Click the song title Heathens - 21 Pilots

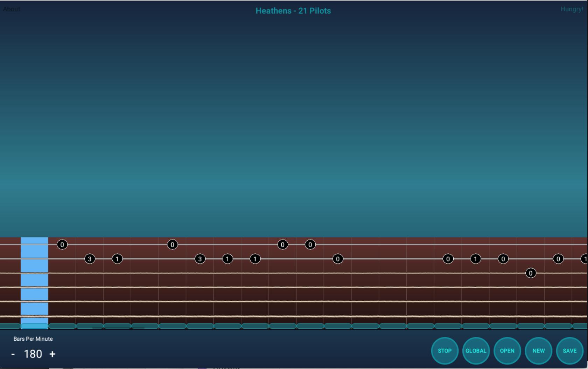pyautogui.click(x=293, y=11)
